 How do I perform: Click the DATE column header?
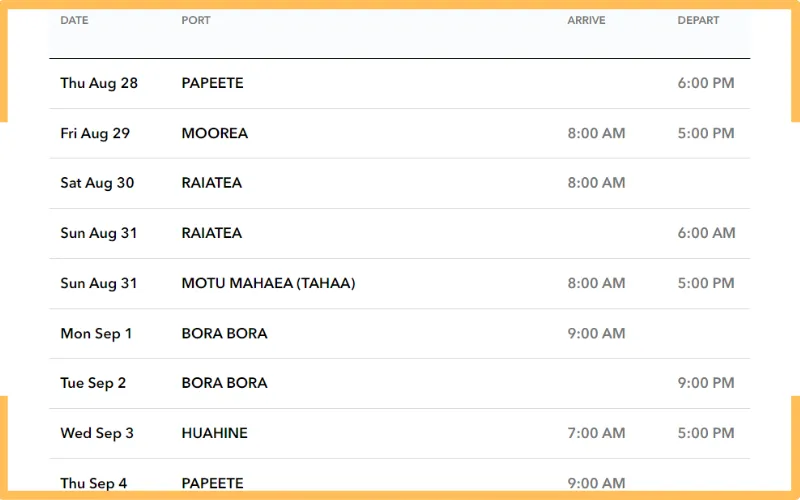[74, 20]
